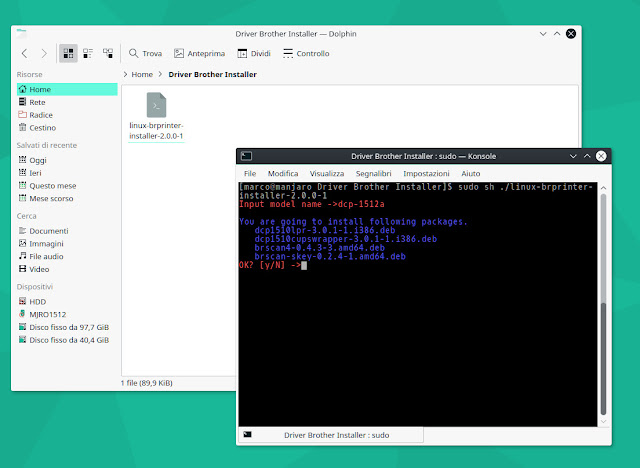Maximize the Dolphin window
The width and height of the screenshot is (640, 468).
tap(557, 34)
